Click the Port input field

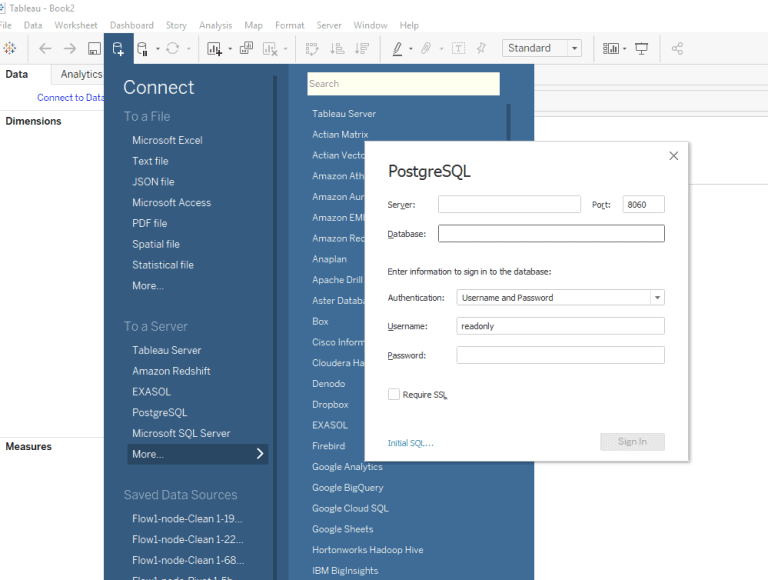[643, 204]
